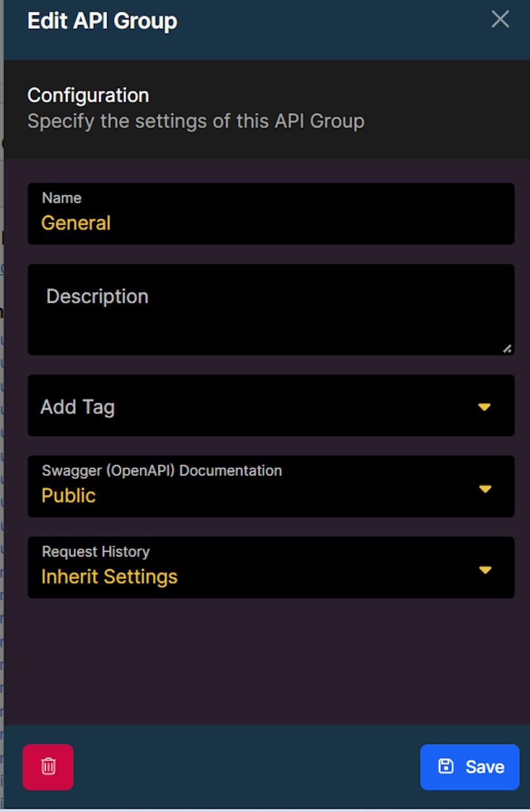Click the floppy disk save icon
This screenshot has height=812, width=530.
coord(446,766)
